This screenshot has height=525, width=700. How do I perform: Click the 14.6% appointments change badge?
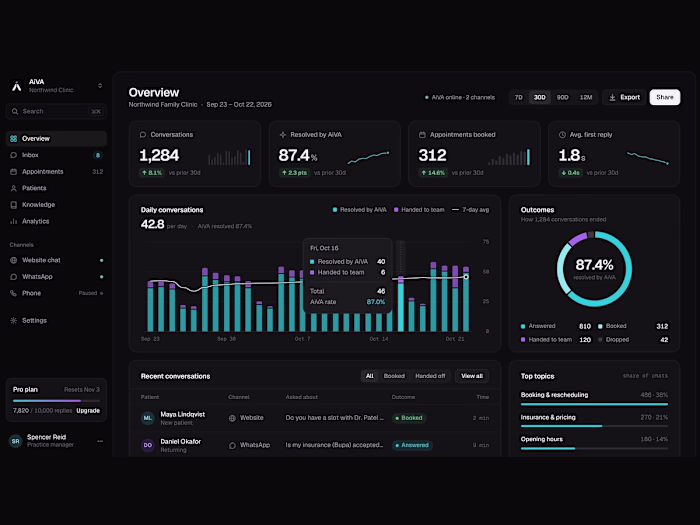pos(433,172)
